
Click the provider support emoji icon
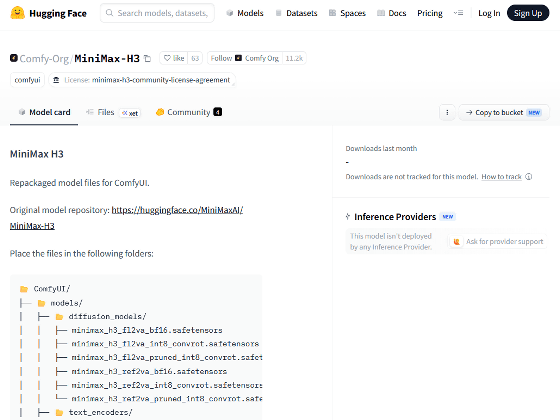(x=456, y=242)
